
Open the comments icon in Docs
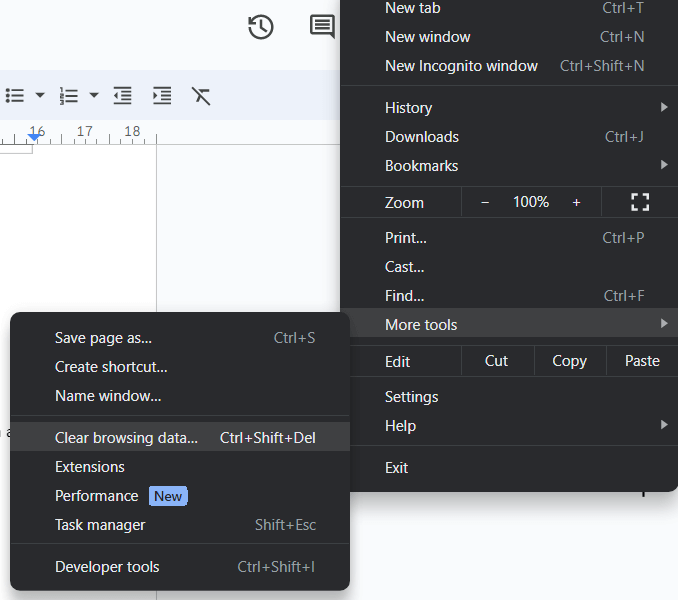(x=322, y=26)
